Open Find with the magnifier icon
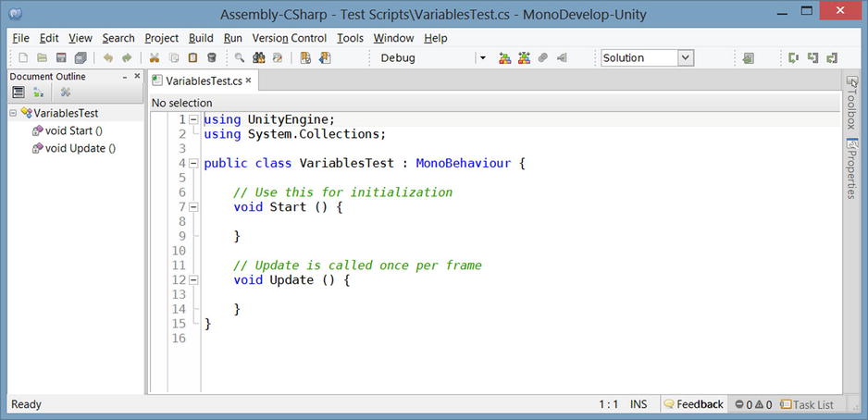 239,57
